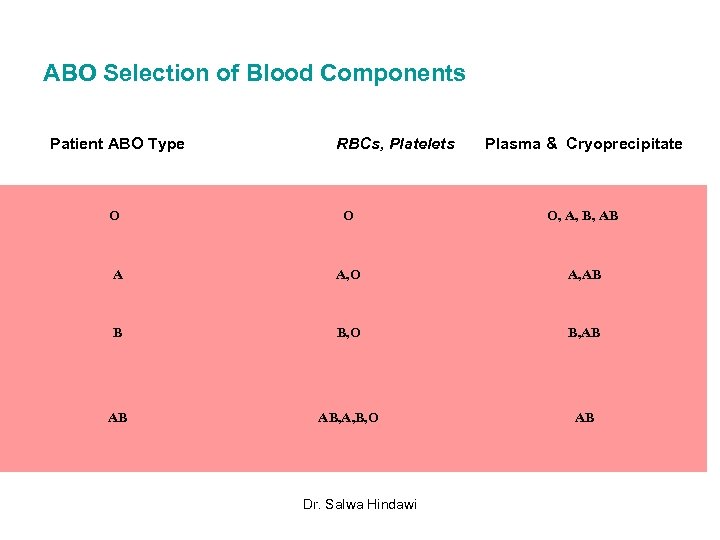Select the 'B, O' RBC cell
The height and width of the screenshot is (540, 720).
pyautogui.click(x=348, y=332)
